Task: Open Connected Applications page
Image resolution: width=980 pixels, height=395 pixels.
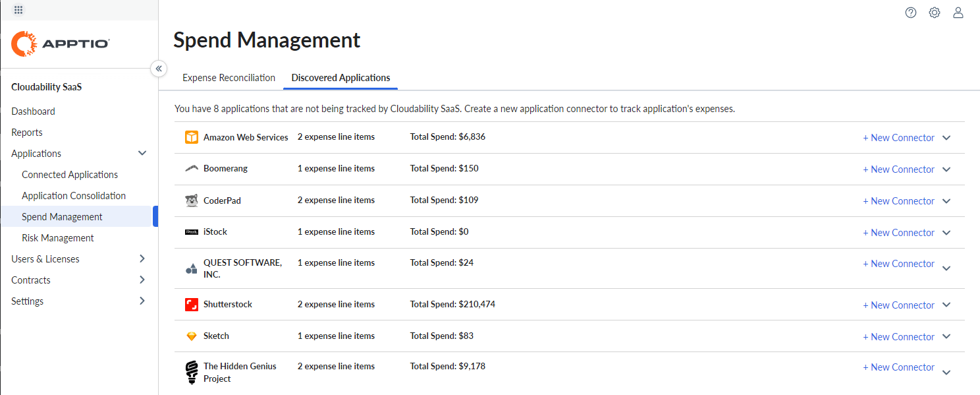Action: [x=69, y=174]
